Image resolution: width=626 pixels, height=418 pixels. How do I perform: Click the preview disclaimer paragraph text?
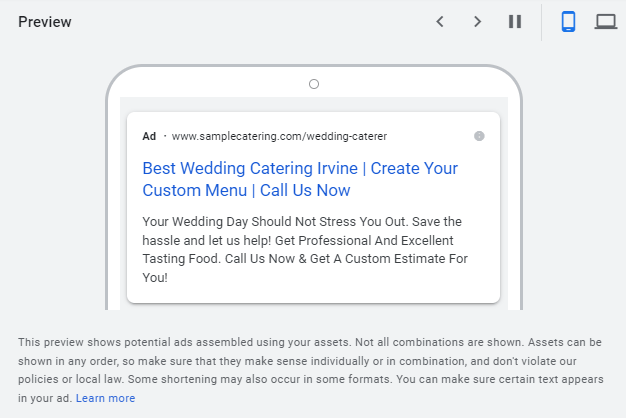coord(311,370)
